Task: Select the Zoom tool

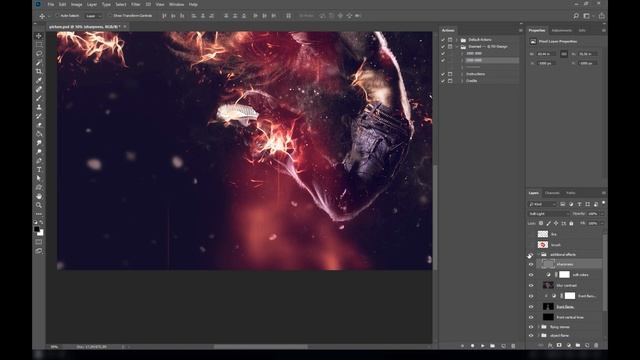Action: tap(39, 205)
